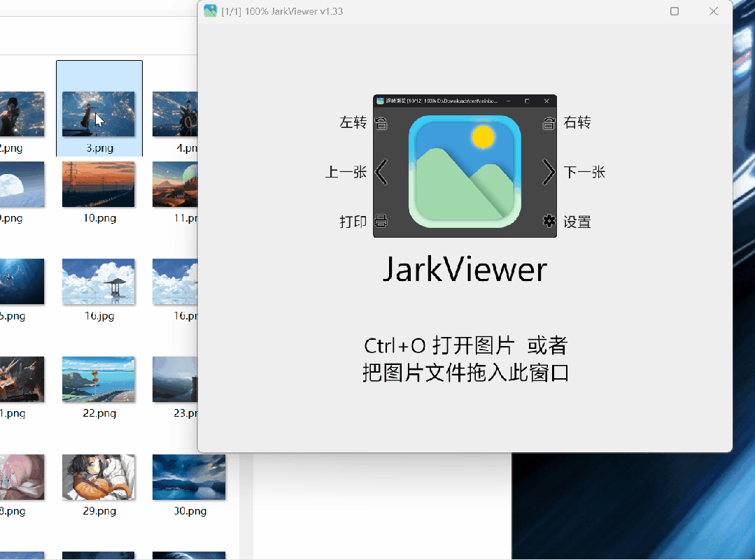Click the 上一张 label text
The image size is (755, 560).
click(x=346, y=172)
